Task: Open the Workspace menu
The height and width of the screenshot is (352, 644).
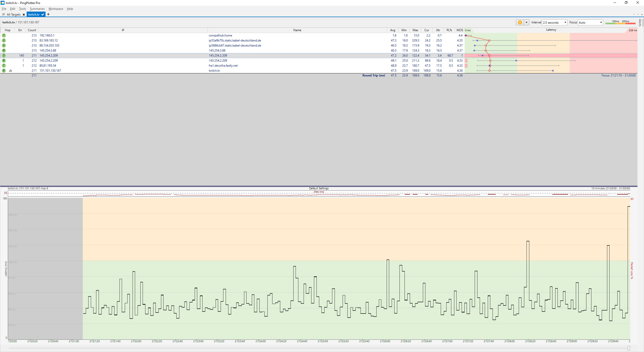Action: (x=56, y=9)
